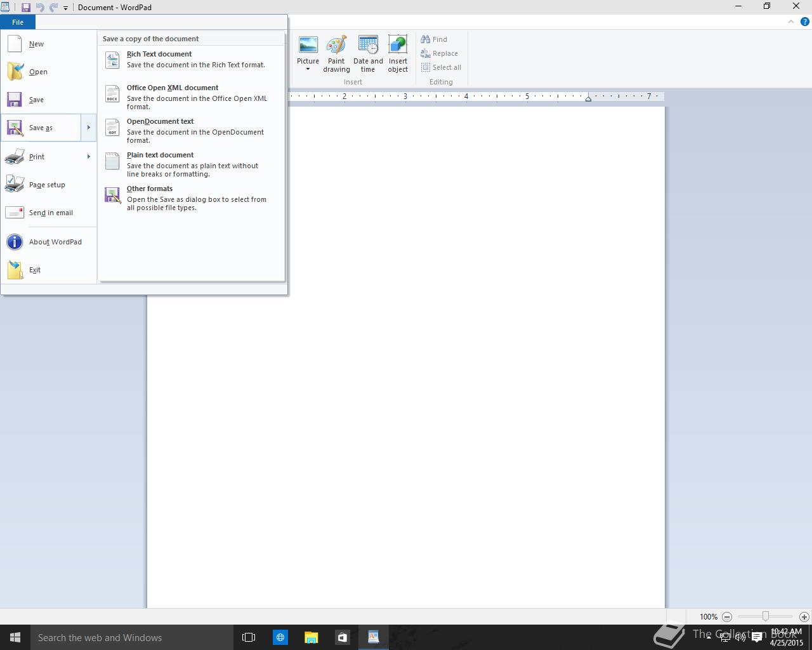Open Page setup from the File menu

click(48, 185)
